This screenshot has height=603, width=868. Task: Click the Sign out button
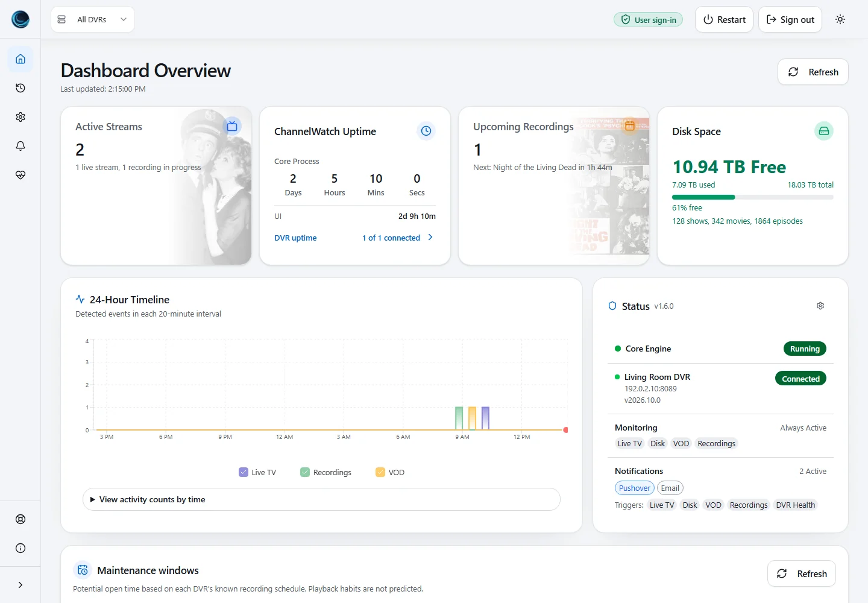pos(790,19)
